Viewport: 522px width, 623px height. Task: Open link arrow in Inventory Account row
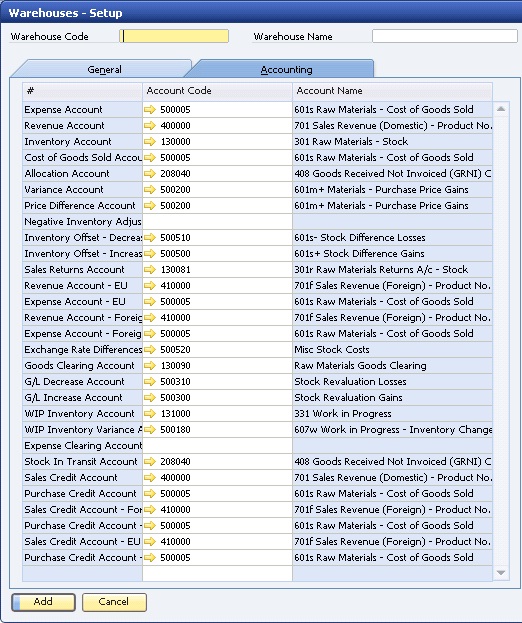[150, 141]
